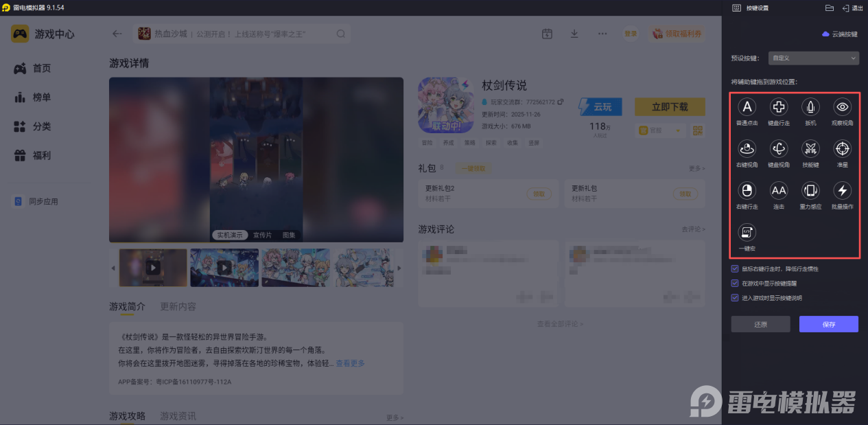Open the 福利 sidebar menu item

coord(39,155)
